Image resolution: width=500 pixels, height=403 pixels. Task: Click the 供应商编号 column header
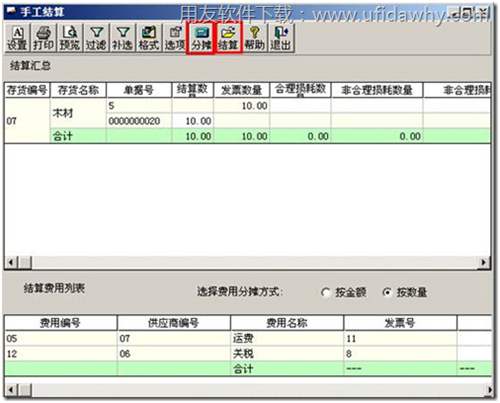173,323
